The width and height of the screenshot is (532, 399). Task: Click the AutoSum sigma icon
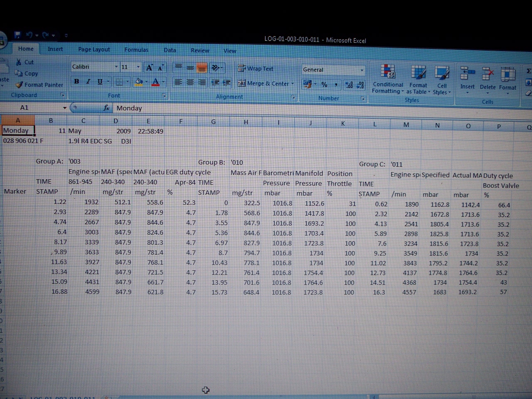[x=529, y=71]
